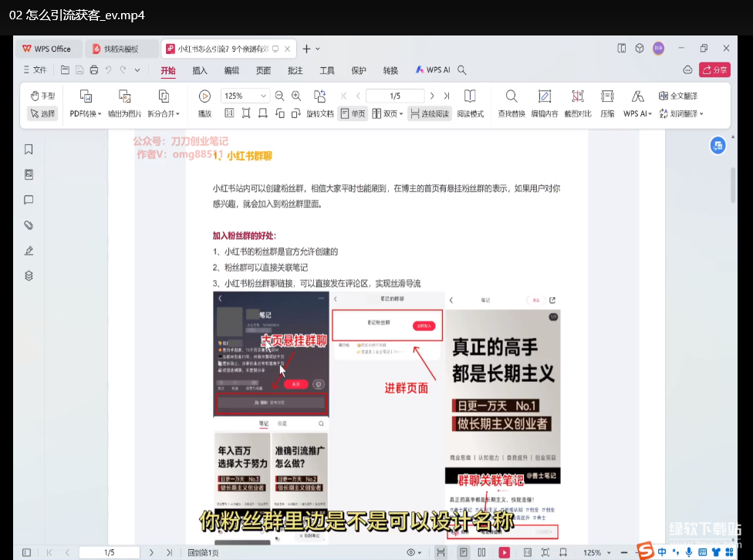Switch to 转换 ribbon tab
The width and height of the screenshot is (753, 560).
pyautogui.click(x=390, y=70)
